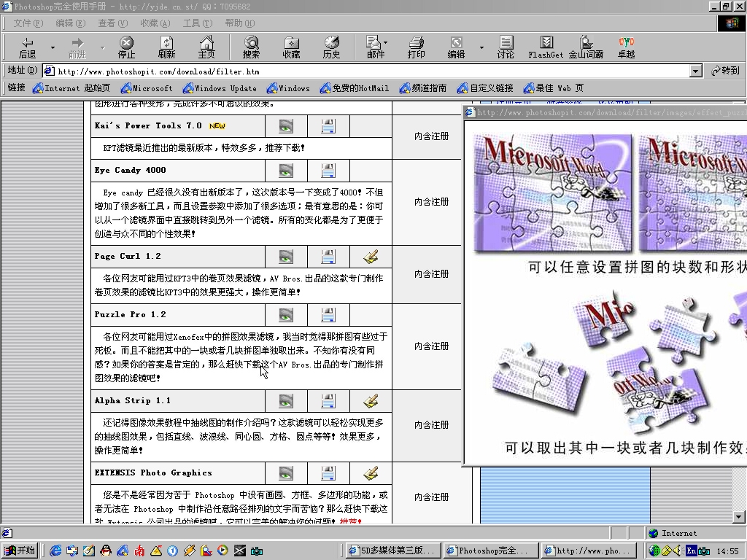
Task: Click the 内含注册 text in Puzzle Pro row
Action: pyautogui.click(x=431, y=346)
